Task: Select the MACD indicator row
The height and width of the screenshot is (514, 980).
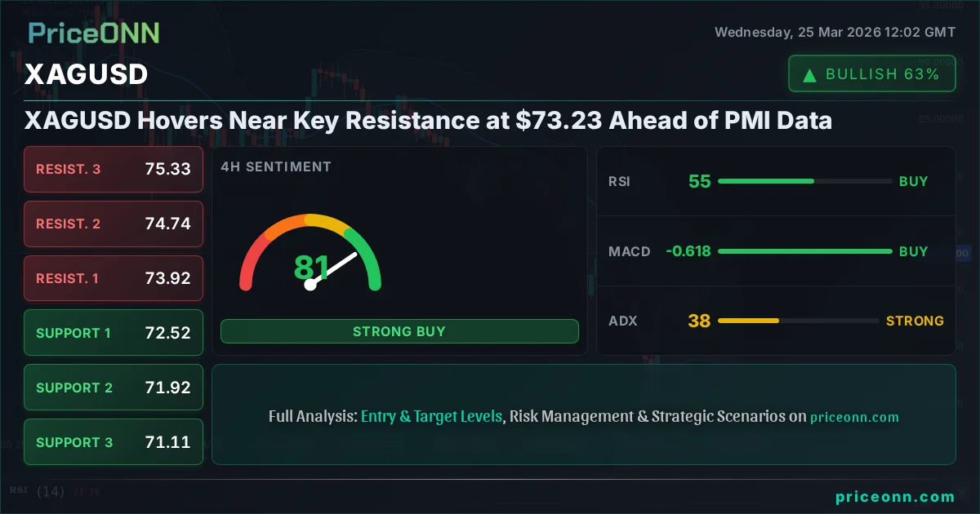Action: [x=776, y=251]
